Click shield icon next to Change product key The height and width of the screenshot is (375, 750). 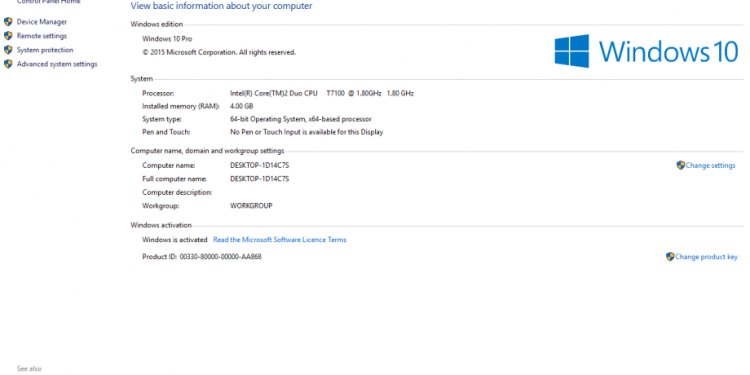pos(670,257)
